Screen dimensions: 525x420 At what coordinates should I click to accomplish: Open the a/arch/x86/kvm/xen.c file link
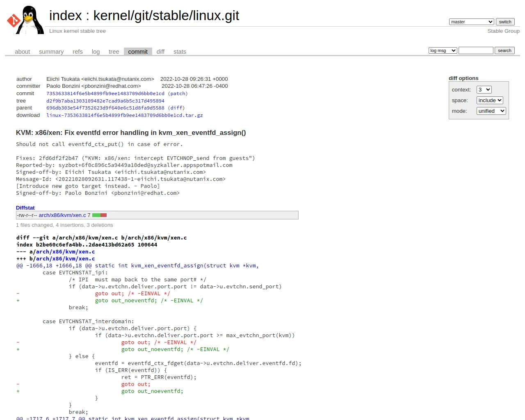coord(65,252)
